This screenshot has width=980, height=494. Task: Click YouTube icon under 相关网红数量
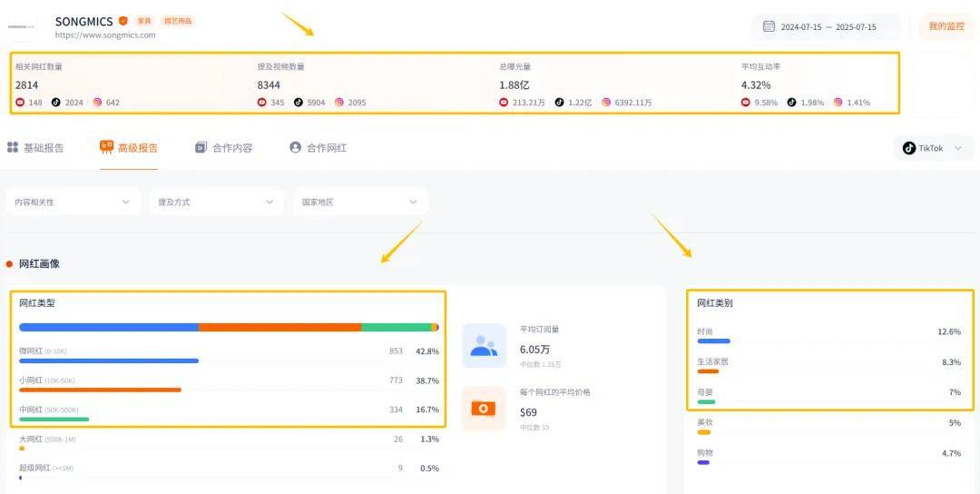point(20,102)
